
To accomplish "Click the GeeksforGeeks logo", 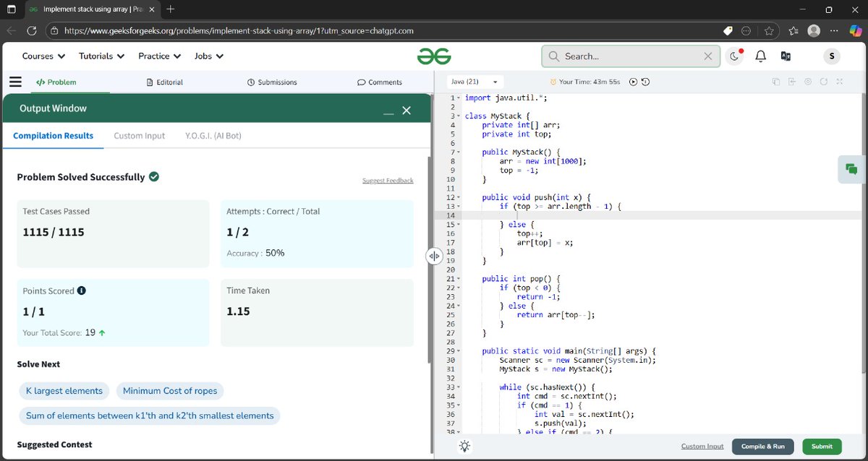I will click(x=434, y=56).
